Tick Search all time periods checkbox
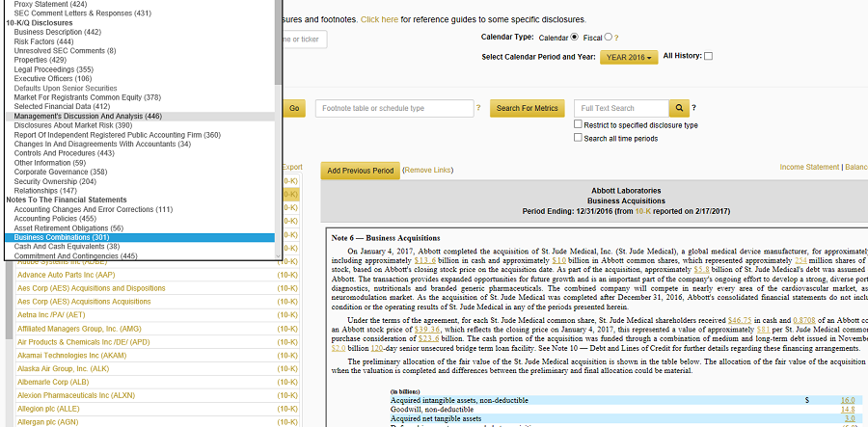The image size is (868, 427). 578,138
